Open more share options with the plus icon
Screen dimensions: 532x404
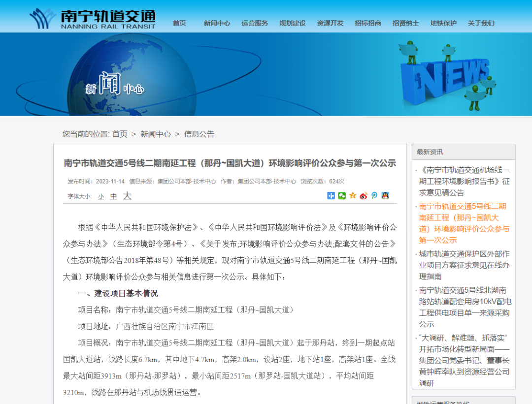[331, 195]
